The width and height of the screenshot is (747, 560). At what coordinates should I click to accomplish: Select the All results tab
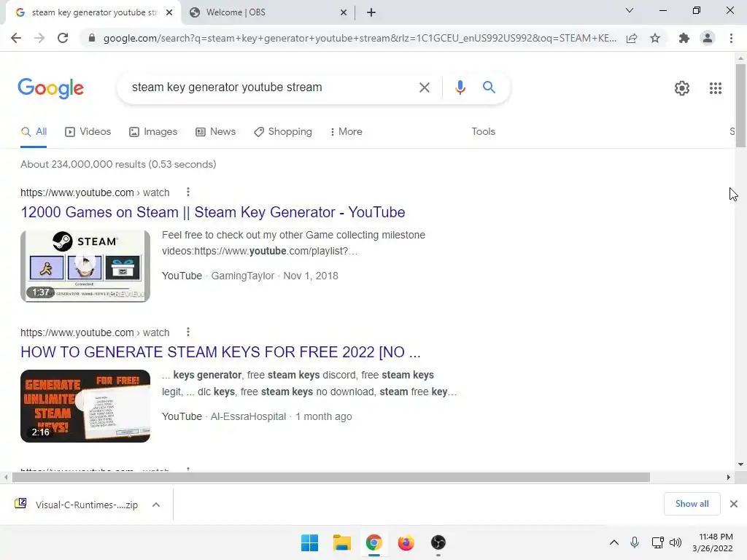tap(34, 132)
